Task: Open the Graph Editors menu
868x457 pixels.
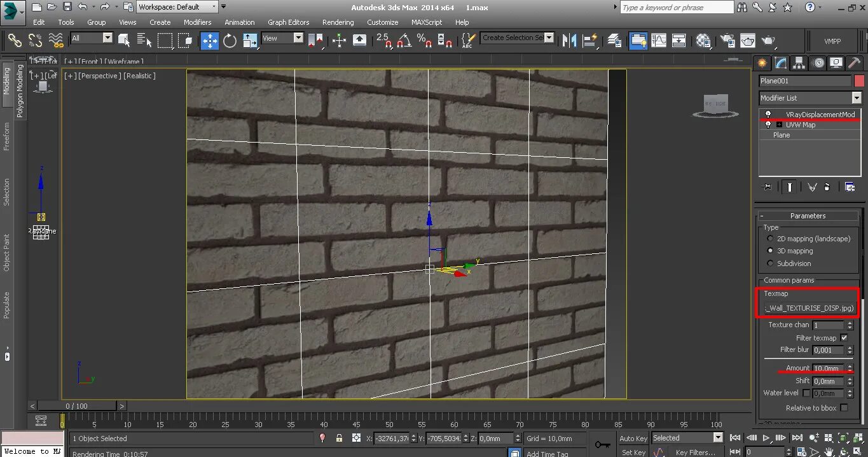Action: click(288, 22)
